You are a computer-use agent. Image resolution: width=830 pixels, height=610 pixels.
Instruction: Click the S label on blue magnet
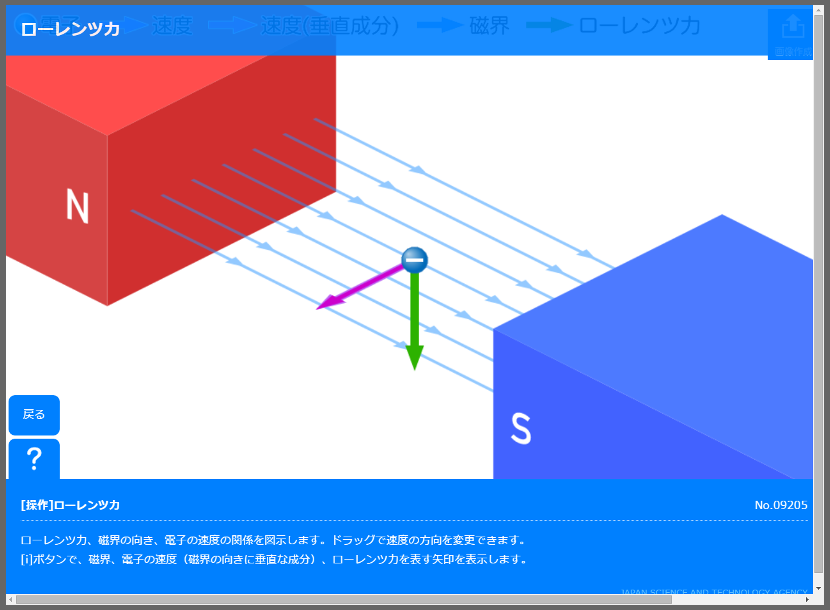(520, 428)
